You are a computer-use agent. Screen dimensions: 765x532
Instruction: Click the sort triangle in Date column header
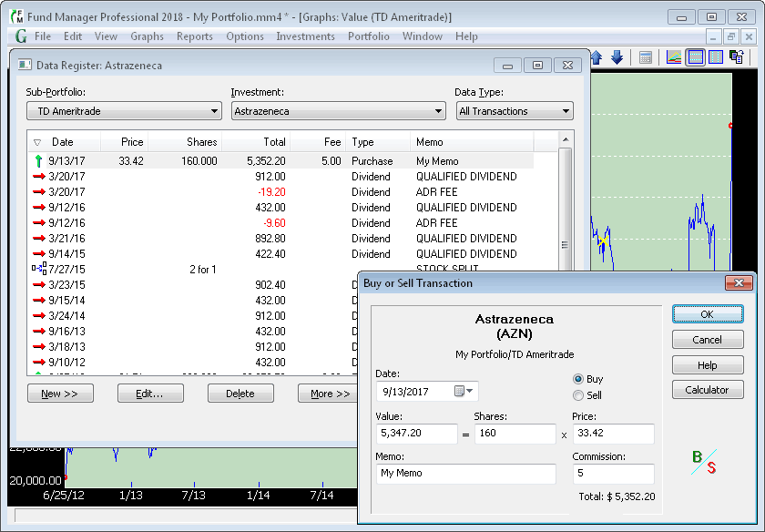(x=37, y=142)
